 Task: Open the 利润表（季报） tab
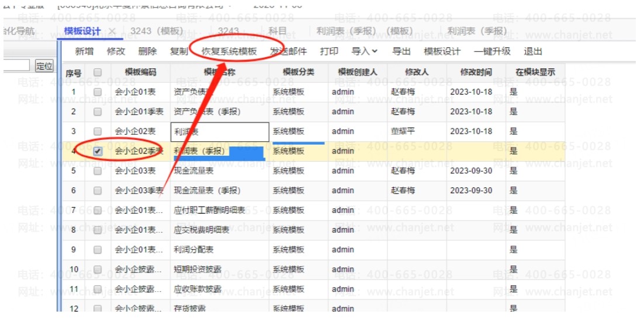tap(477, 32)
